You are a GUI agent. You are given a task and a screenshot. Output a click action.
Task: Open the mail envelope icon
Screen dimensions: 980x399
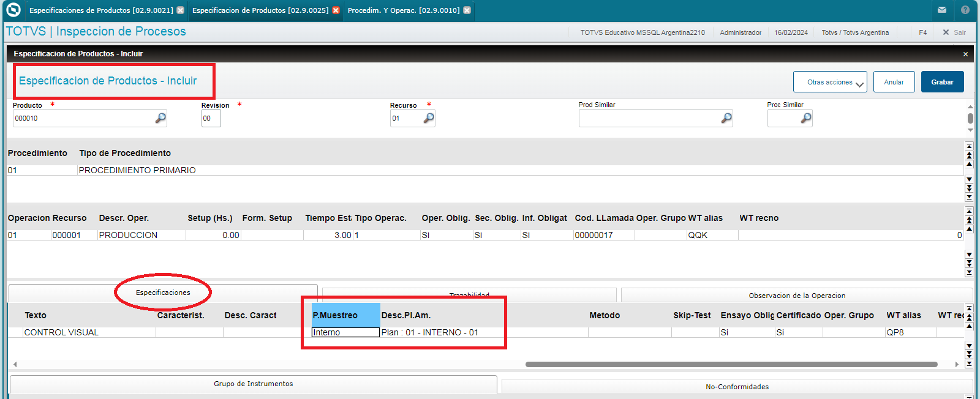942,10
